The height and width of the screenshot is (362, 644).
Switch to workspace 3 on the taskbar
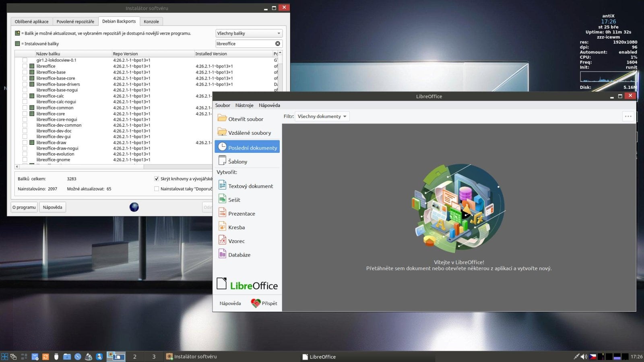tap(154, 356)
